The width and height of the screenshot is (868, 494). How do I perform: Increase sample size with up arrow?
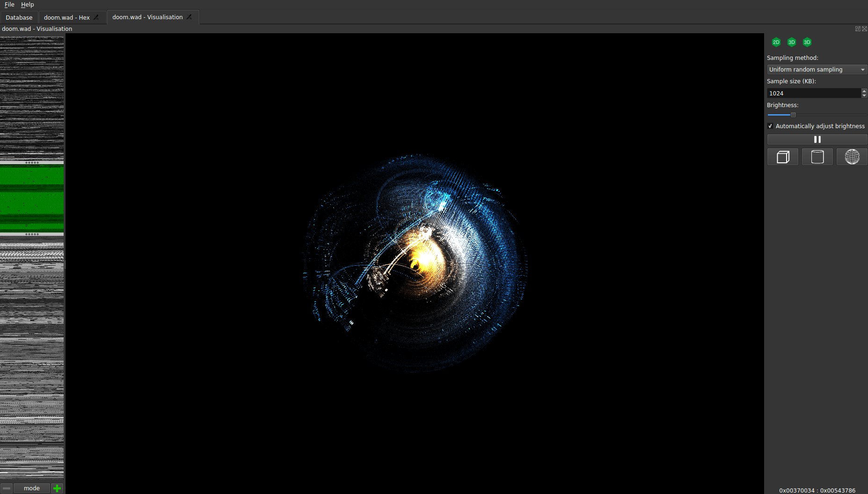point(864,91)
